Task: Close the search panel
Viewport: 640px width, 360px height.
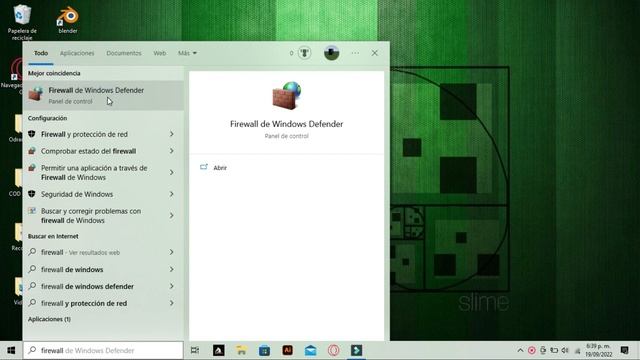Action: (374, 53)
